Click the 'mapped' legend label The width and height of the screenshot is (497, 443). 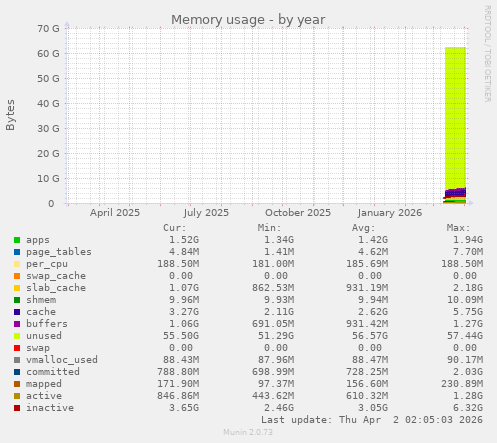[44, 384]
